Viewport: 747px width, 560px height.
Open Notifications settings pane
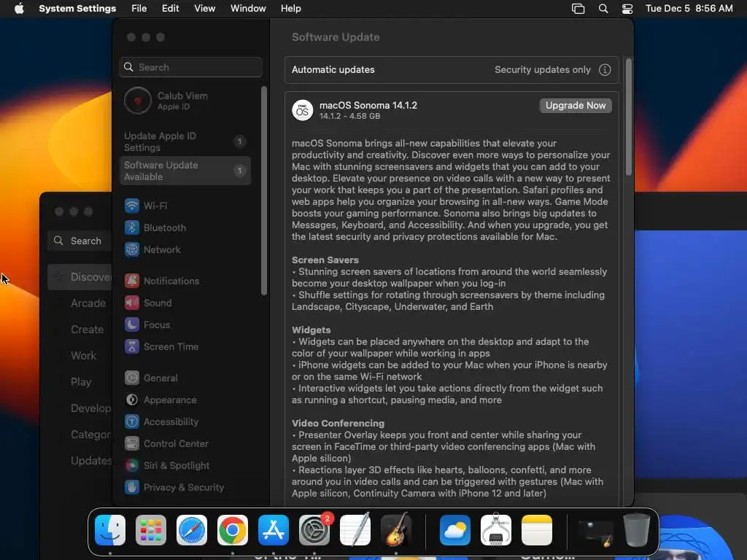[162, 281]
